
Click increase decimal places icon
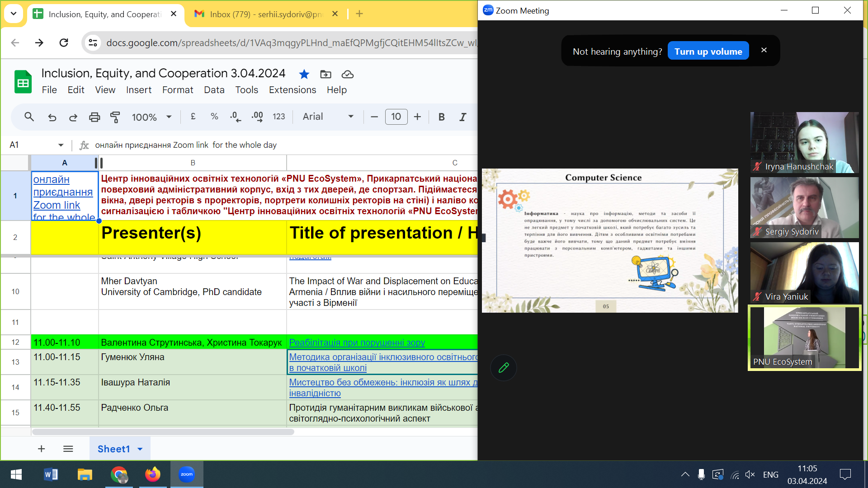point(257,117)
